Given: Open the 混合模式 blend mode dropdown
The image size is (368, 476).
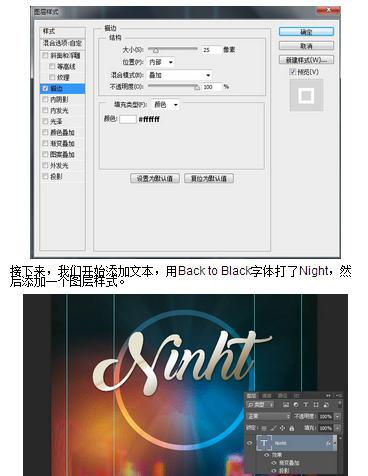Looking at the screenshot, I should point(179,75).
